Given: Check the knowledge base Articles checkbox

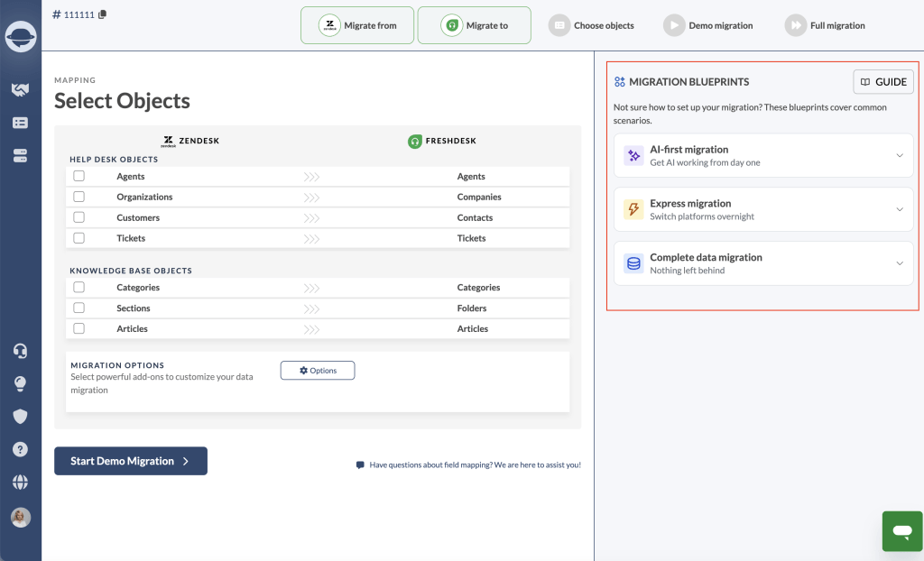Looking at the screenshot, I should (x=79, y=328).
